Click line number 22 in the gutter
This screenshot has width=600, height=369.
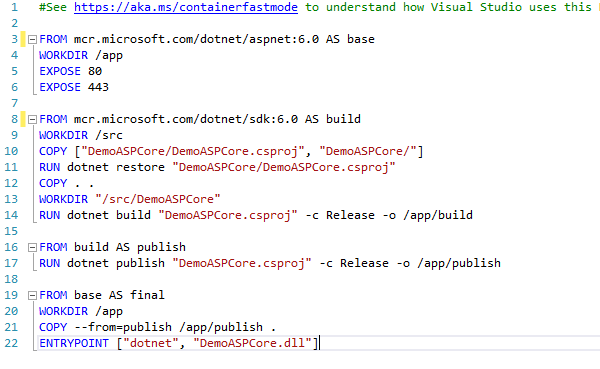point(11,343)
